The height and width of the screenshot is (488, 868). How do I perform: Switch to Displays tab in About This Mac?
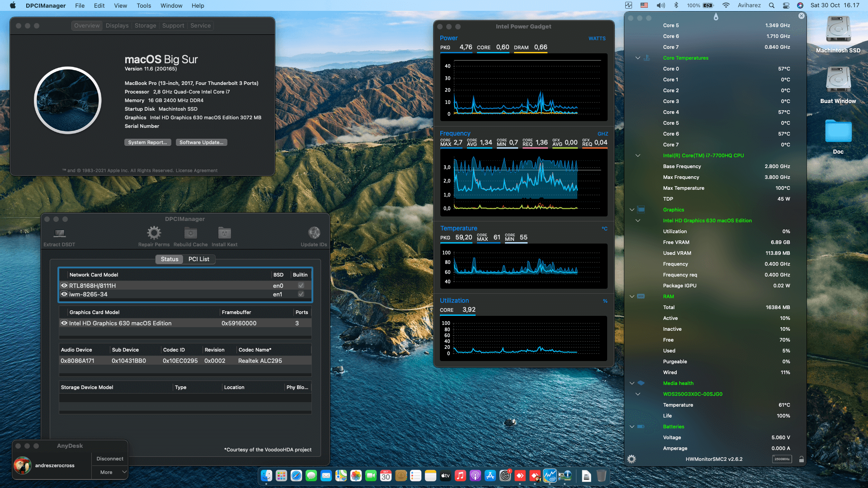coord(117,26)
